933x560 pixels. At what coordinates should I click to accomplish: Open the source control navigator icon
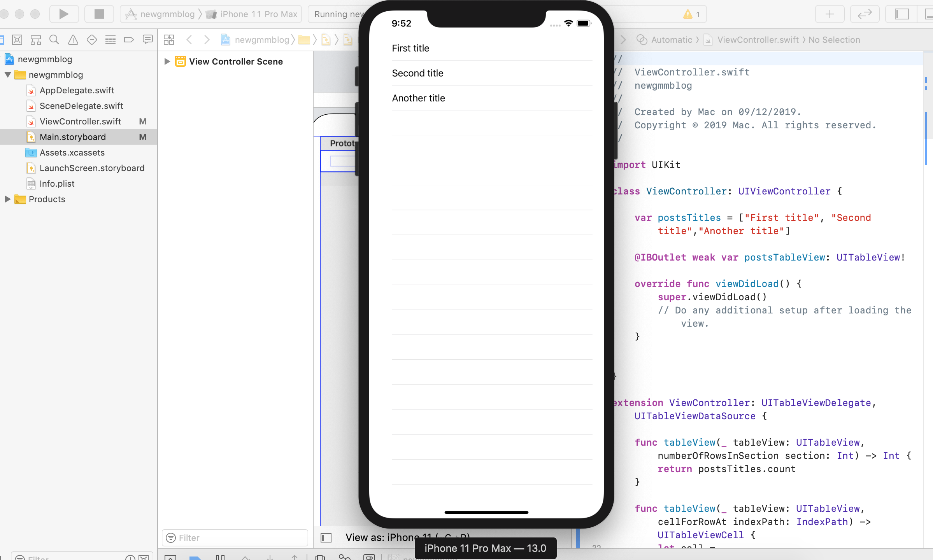point(17,40)
